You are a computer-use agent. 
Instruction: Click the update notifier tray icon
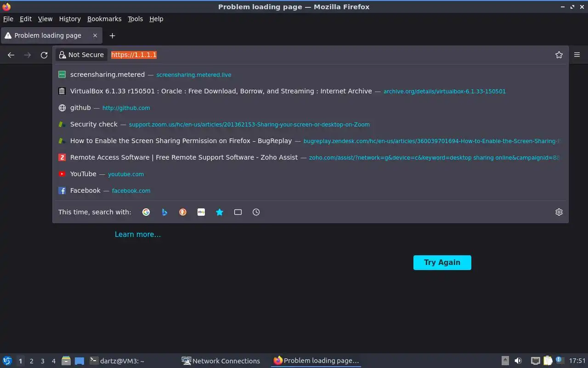(x=560, y=360)
